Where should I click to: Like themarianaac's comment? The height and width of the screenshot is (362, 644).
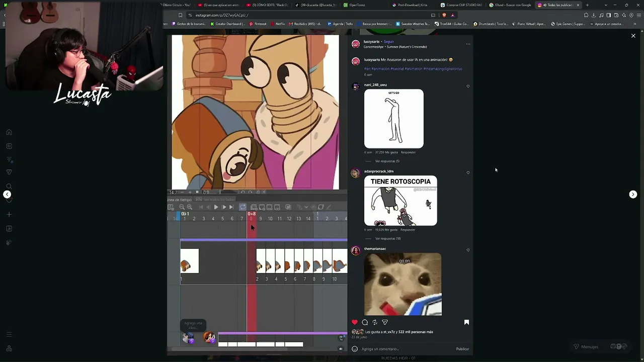click(x=468, y=250)
